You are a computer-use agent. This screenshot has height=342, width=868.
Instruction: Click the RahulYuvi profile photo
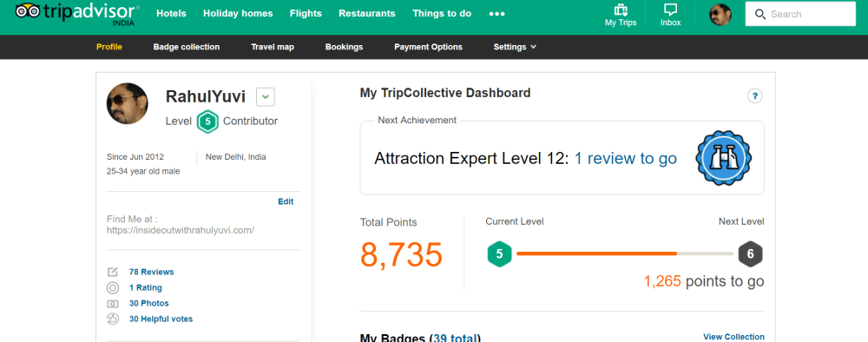128,103
